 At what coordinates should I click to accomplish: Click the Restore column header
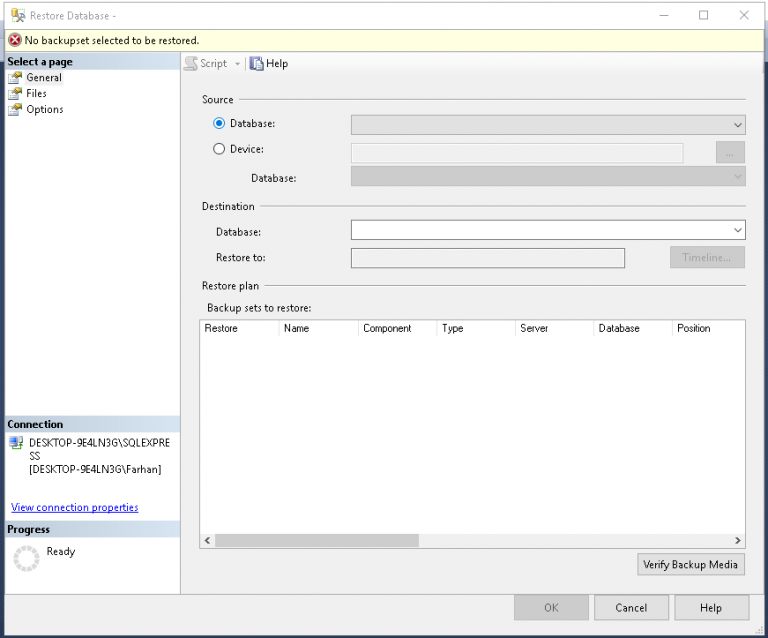(240, 328)
